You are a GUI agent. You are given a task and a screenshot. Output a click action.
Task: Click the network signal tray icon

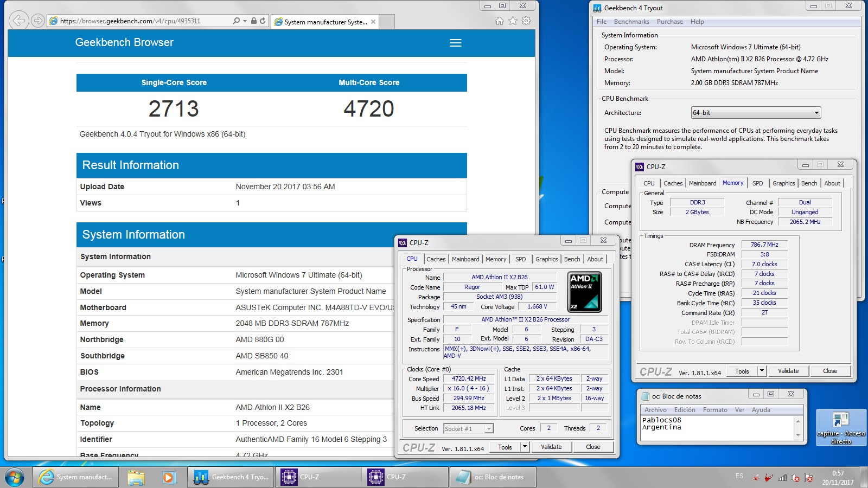tap(782, 478)
